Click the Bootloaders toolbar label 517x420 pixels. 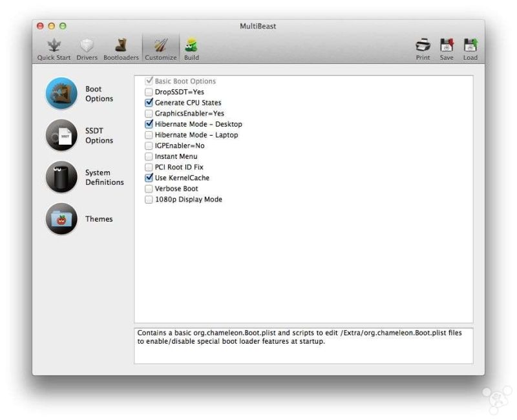click(121, 58)
